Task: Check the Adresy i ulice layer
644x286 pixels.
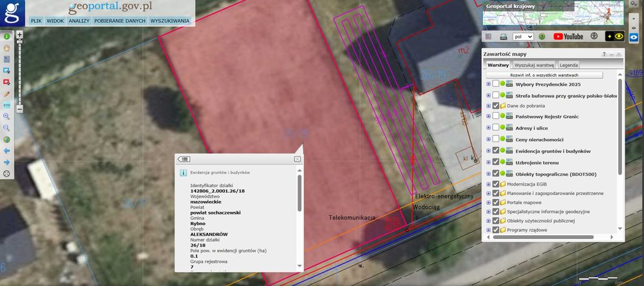Action: point(496,128)
